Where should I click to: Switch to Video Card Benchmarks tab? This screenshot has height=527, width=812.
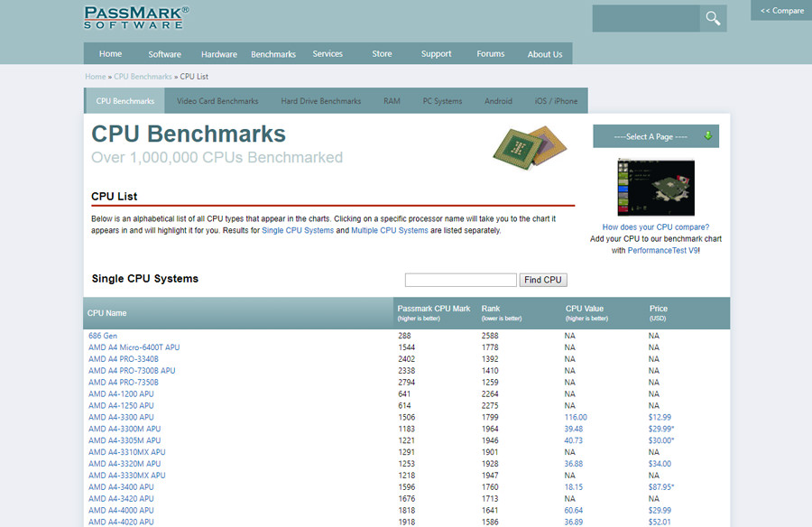[x=217, y=101]
